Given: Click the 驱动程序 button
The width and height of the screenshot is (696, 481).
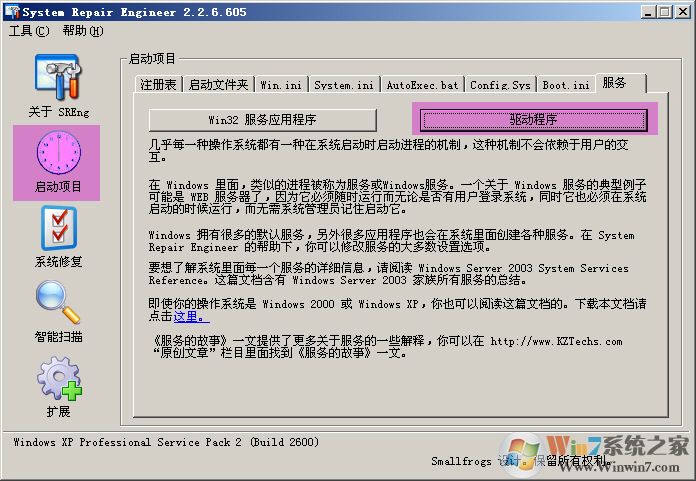Looking at the screenshot, I should coord(533,120).
